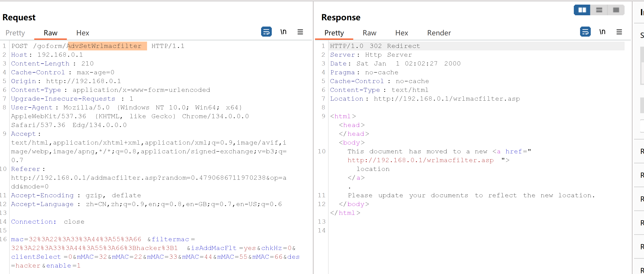Toggle word wrap icon in Response pane
The image size is (644, 274).
585,32
